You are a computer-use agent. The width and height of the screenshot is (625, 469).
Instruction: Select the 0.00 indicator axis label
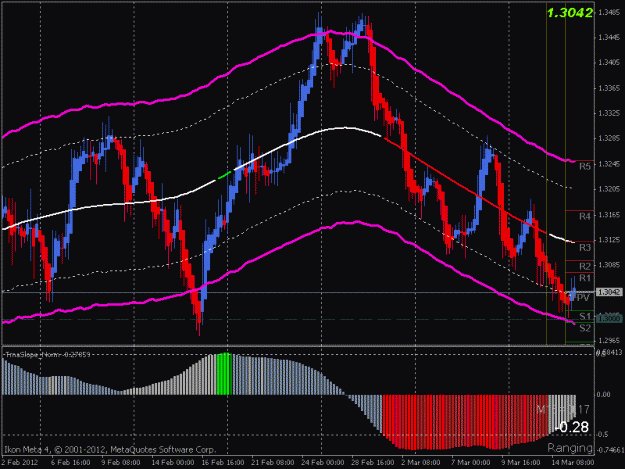[604, 394]
